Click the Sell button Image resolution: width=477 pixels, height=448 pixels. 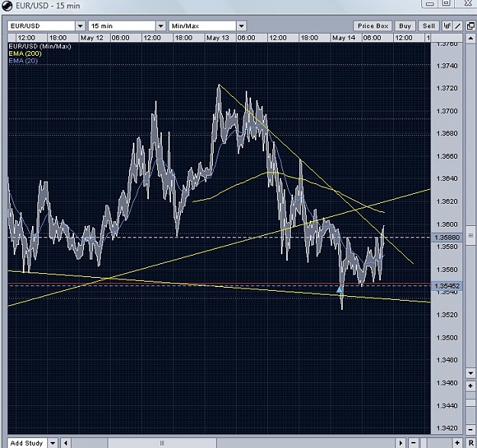click(429, 26)
